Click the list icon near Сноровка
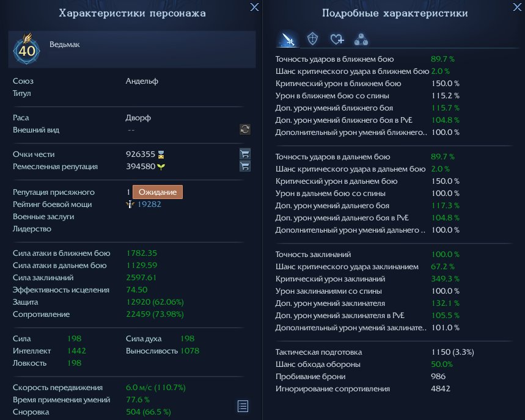This screenshot has width=525, height=420. tap(243, 406)
